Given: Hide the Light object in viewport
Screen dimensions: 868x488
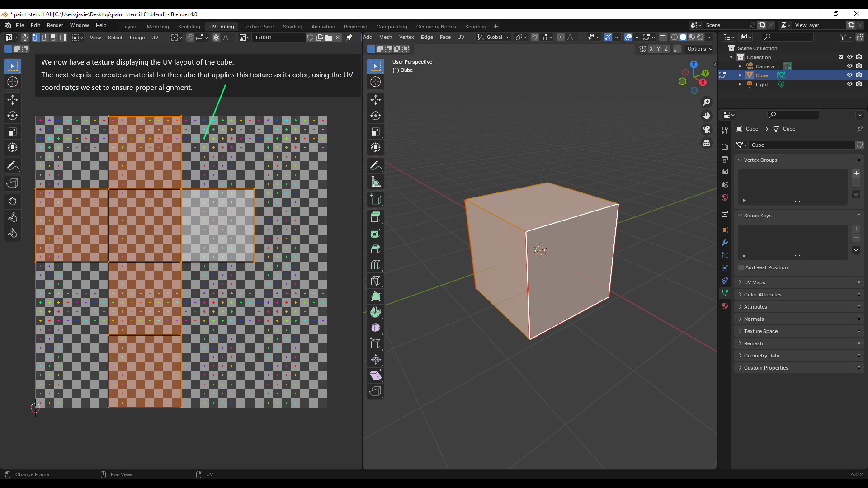Looking at the screenshot, I should pyautogui.click(x=849, y=84).
